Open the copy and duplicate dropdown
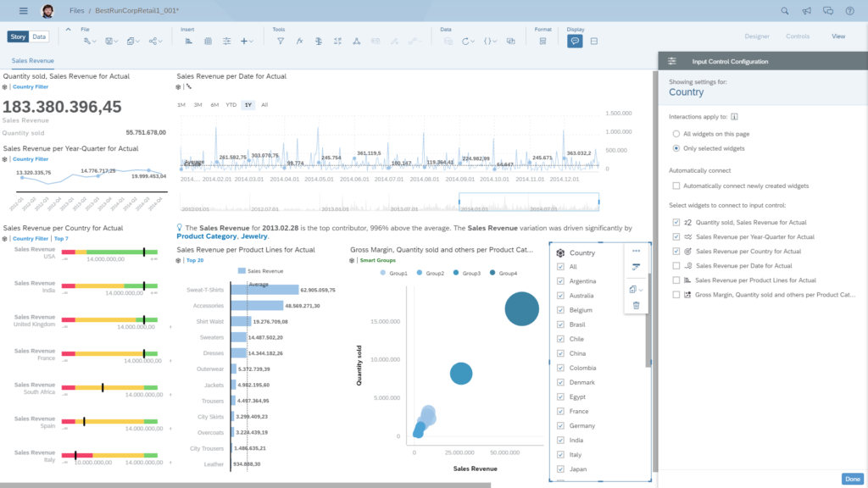 (133, 41)
